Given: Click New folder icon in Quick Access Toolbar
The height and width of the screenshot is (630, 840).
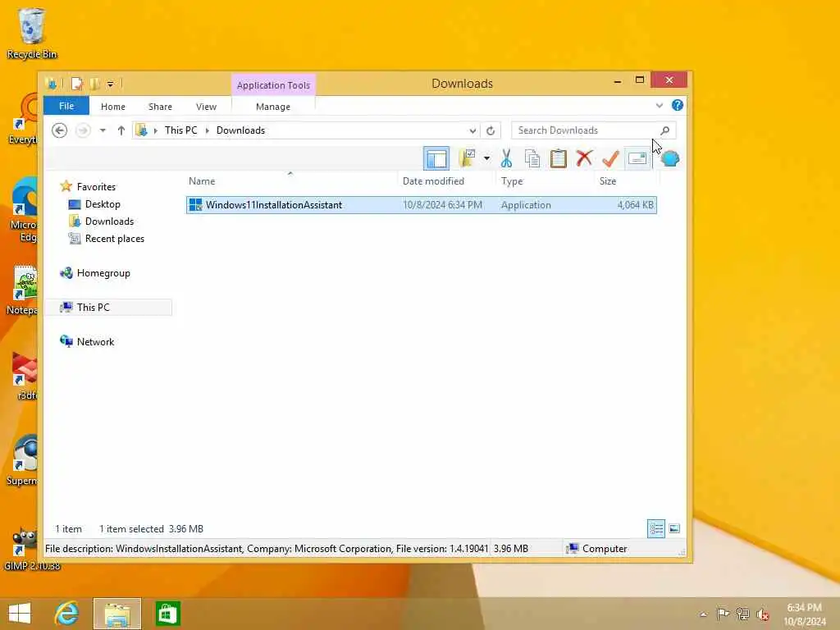Looking at the screenshot, I should [x=95, y=84].
